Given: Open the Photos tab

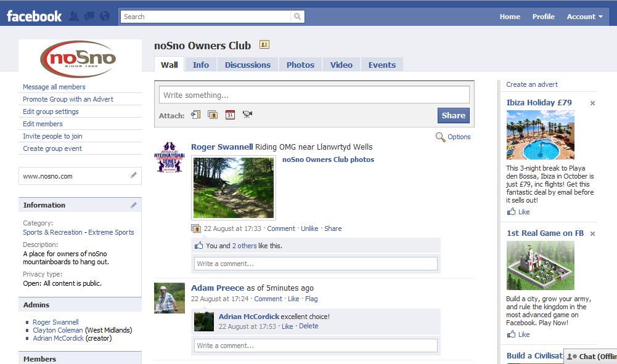Looking at the screenshot, I should tap(300, 65).
